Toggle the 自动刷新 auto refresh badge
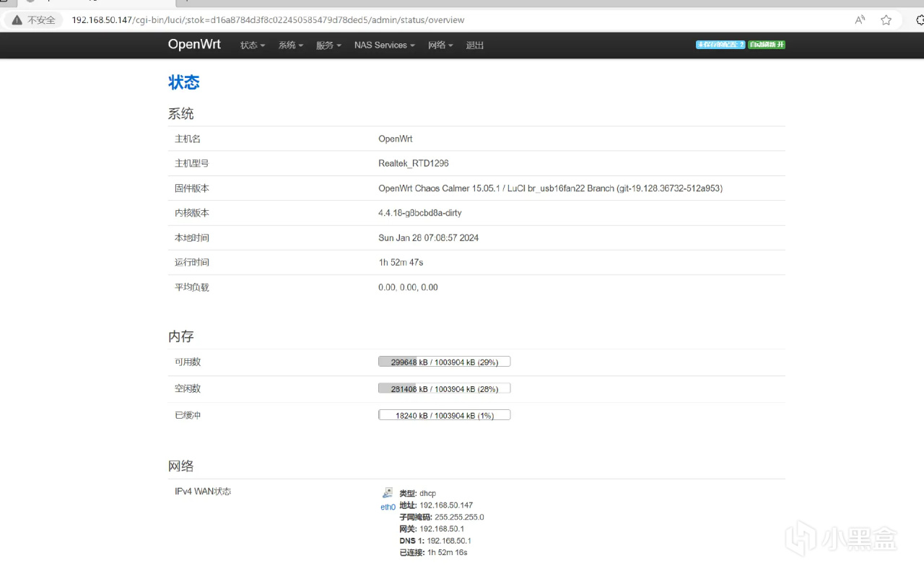Image resolution: width=924 pixels, height=571 pixels. [x=767, y=45]
